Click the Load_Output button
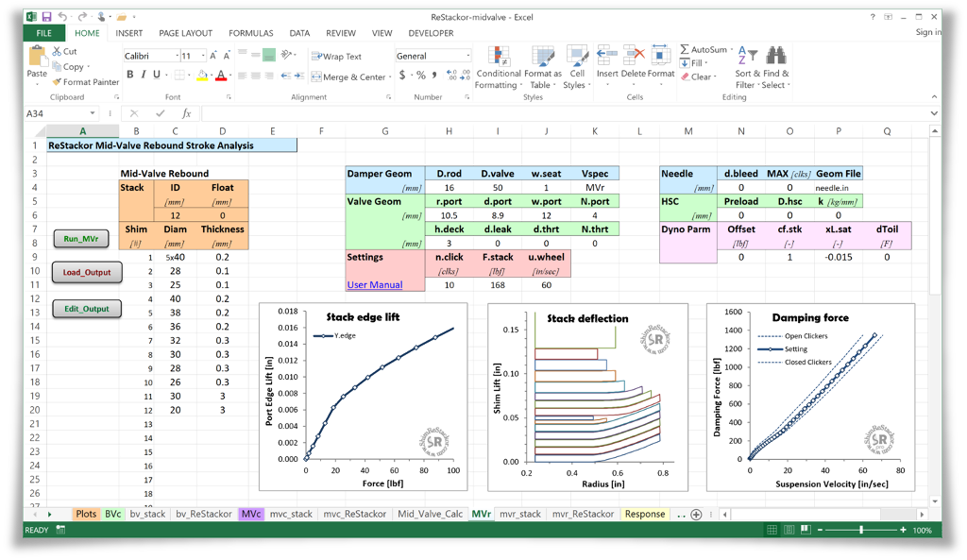This screenshot has height=560, width=967. [x=87, y=272]
